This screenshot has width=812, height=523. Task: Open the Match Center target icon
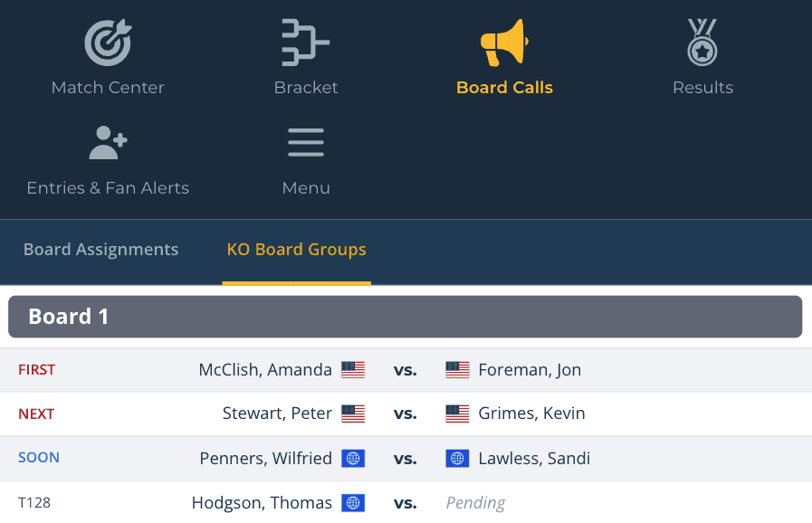pos(108,43)
